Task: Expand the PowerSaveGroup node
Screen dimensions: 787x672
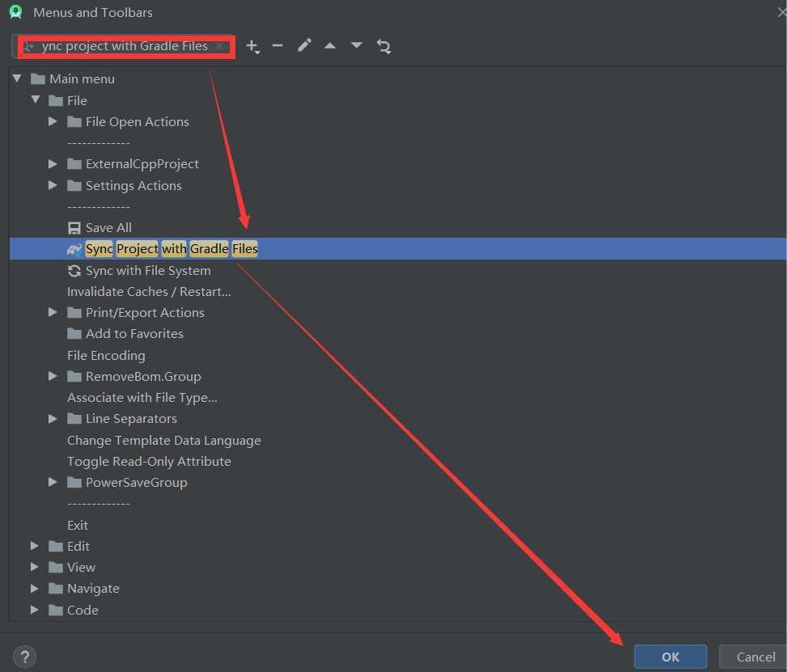Action: coord(53,482)
